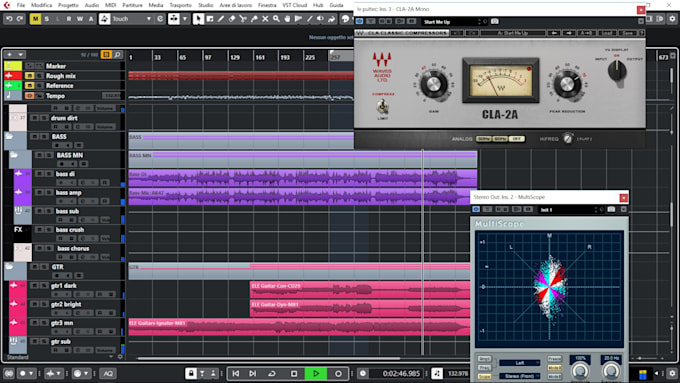Select the Mute X tool
This screenshot has width=680, height=383.
pos(265,19)
